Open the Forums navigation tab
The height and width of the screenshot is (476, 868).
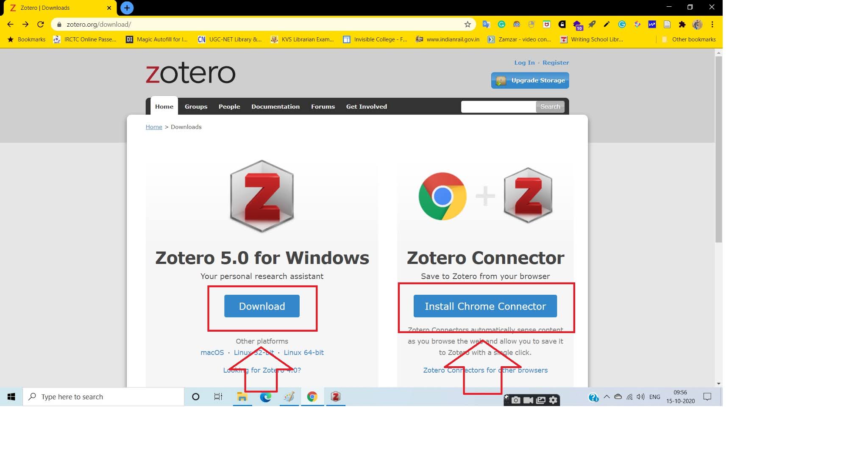click(x=323, y=106)
